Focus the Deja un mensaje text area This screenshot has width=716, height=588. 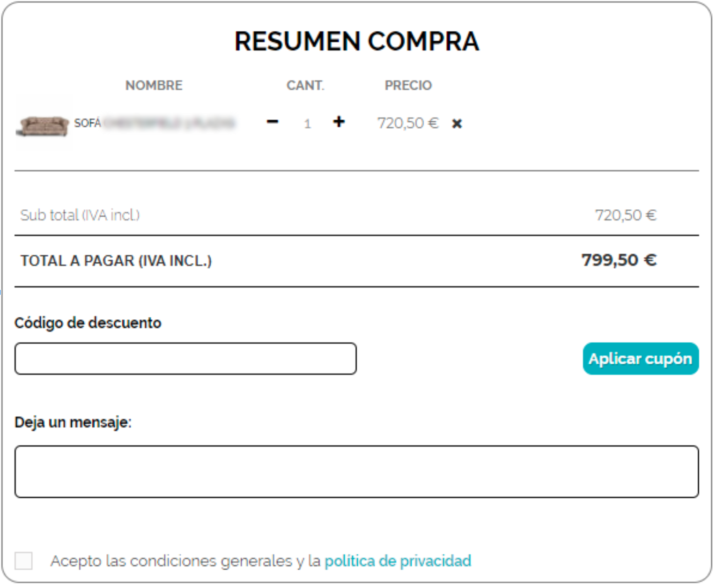[357, 471]
